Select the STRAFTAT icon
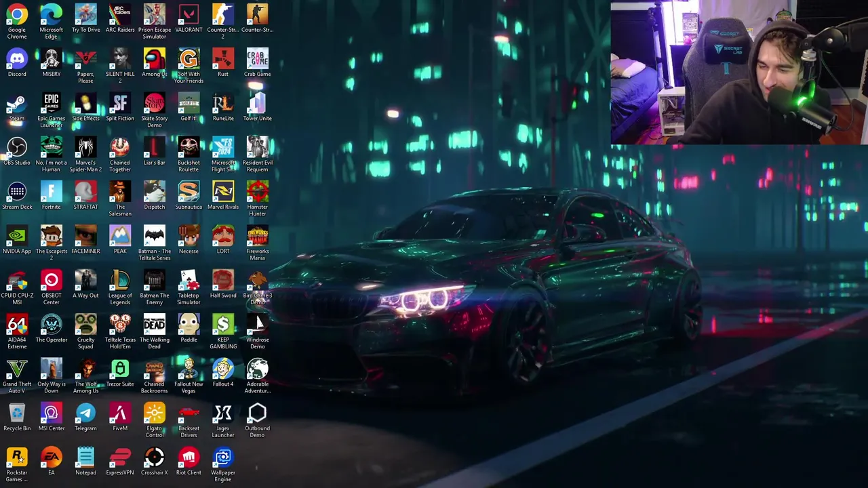The image size is (868, 488). 85,192
